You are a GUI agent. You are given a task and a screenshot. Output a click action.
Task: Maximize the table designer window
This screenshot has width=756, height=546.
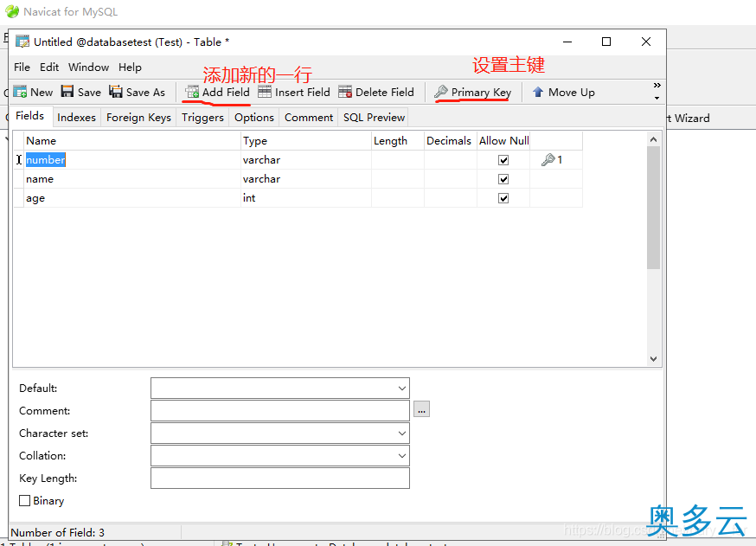point(606,42)
